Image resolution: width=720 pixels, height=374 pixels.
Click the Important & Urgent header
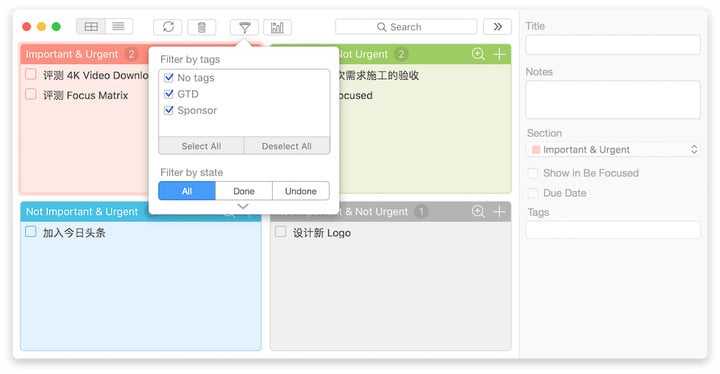point(72,54)
